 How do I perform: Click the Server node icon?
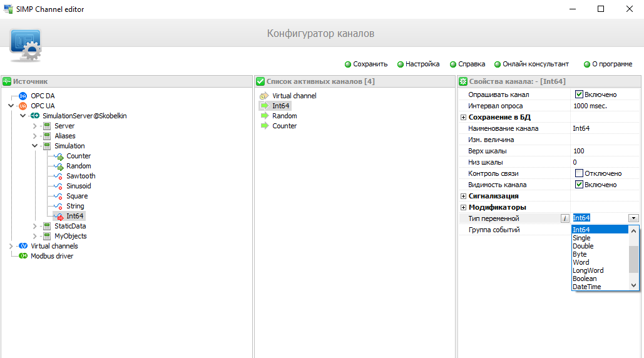[47, 126]
